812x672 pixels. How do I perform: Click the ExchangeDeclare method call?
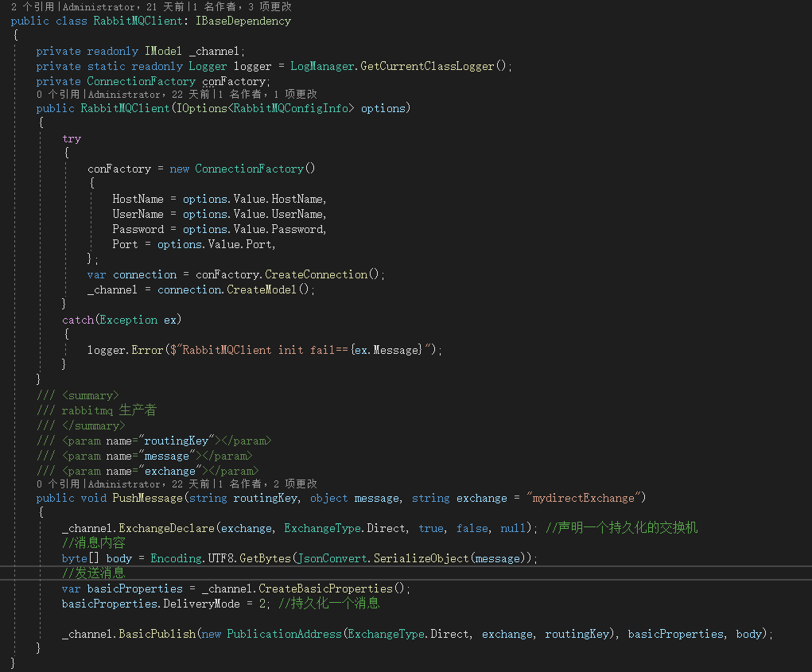coord(167,528)
